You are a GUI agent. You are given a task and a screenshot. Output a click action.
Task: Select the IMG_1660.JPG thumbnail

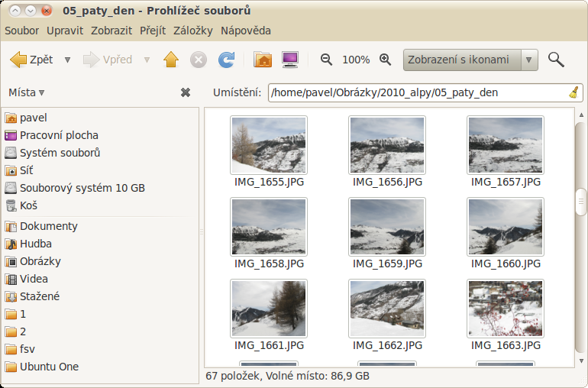click(506, 227)
